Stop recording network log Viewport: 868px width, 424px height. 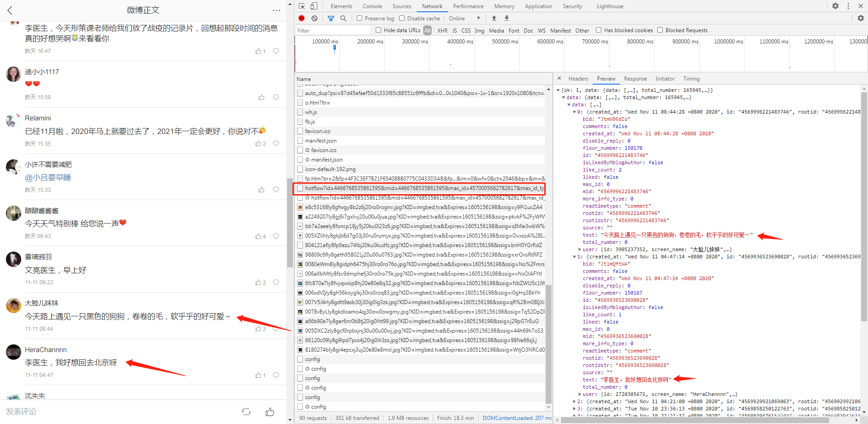click(x=302, y=18)
